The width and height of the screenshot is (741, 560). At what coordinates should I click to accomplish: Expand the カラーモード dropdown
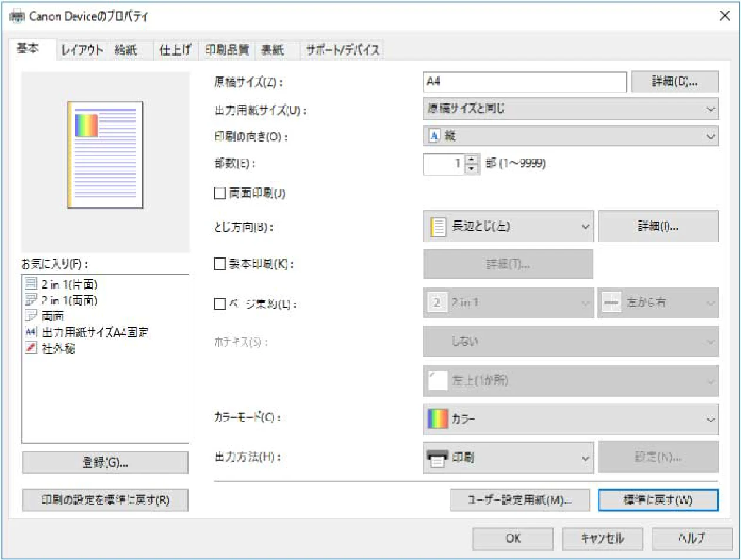coord(571,419)
